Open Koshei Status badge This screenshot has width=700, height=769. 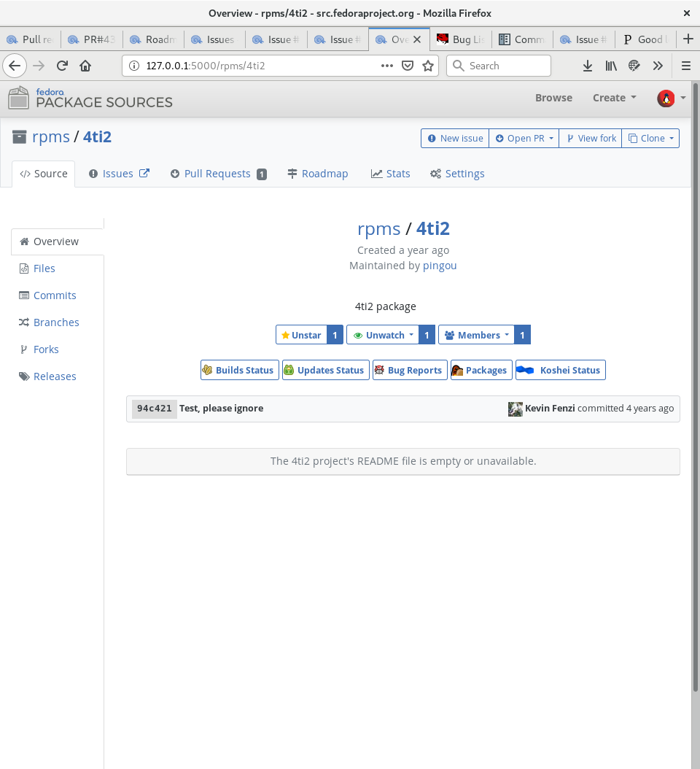560,371
